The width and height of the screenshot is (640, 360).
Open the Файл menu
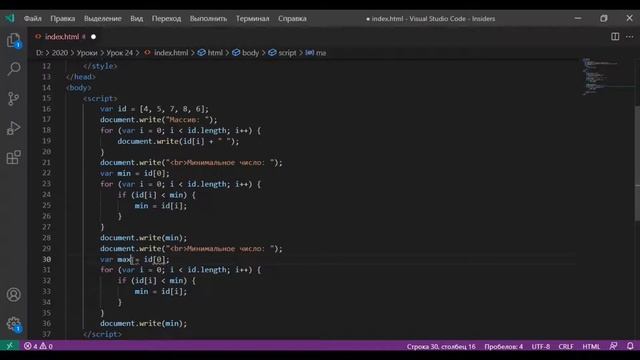pos(33,19)
